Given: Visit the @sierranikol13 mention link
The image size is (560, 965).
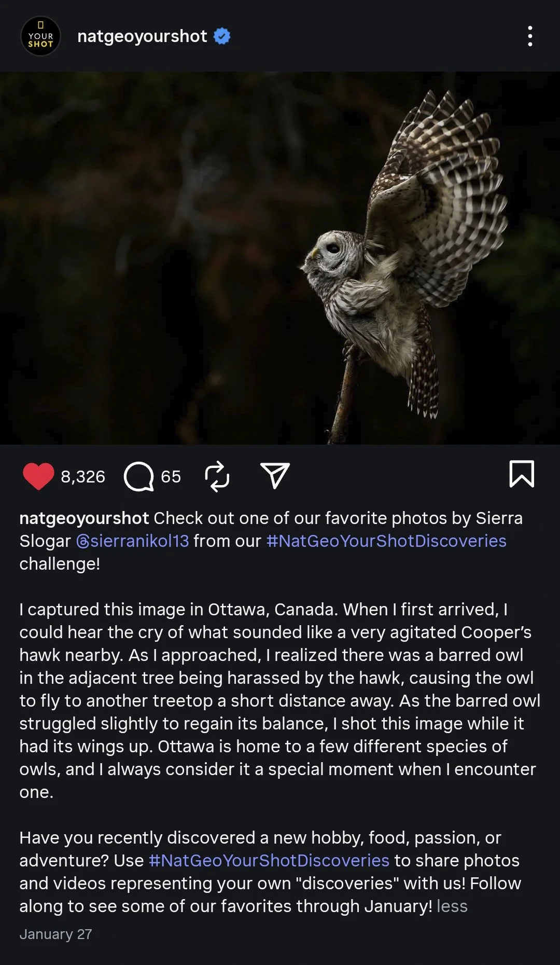Looking at the screenshot, I should pyautogui.click(x=133, y=541).
